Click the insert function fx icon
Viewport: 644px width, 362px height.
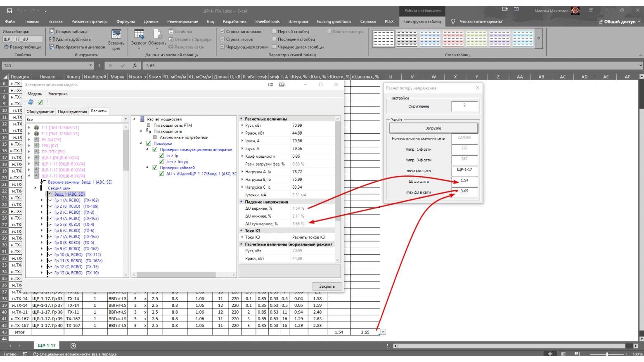pyautogui.click(x=135, y=66)
